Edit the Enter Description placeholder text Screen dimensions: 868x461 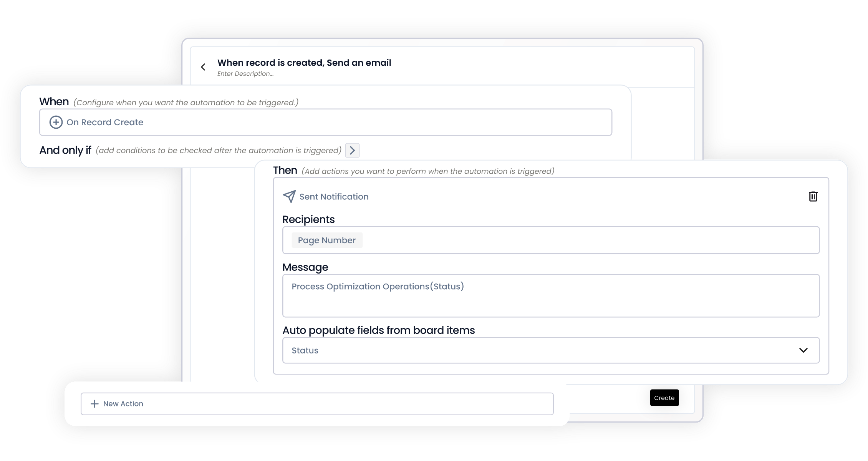coord(245,74)
